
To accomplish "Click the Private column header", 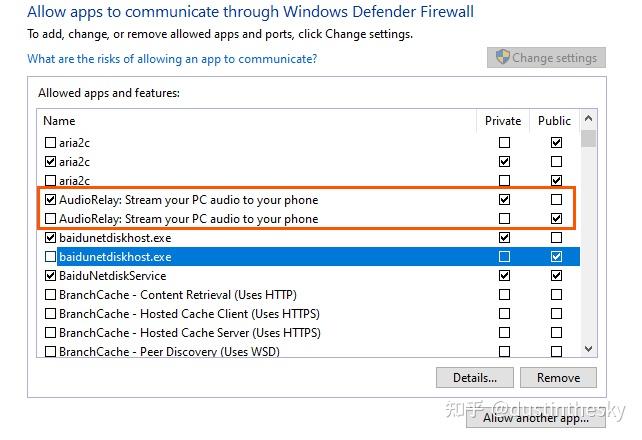I will 503,121.
